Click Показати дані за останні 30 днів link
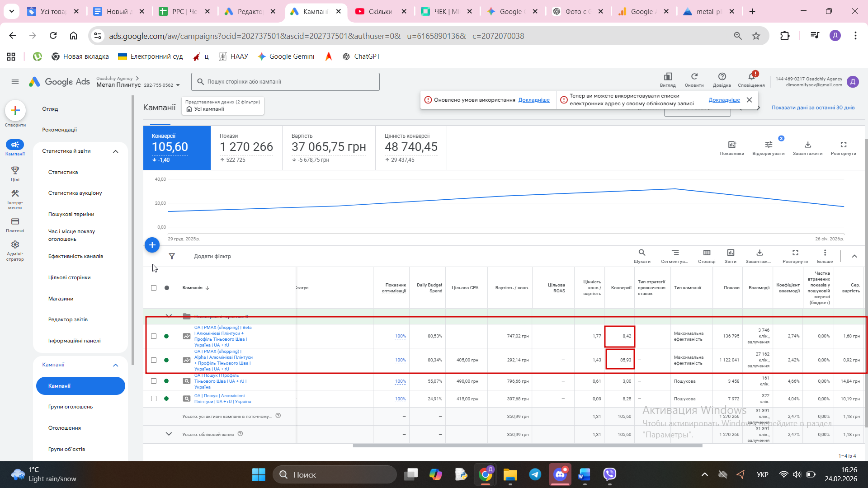 click(x=813, y=108)
